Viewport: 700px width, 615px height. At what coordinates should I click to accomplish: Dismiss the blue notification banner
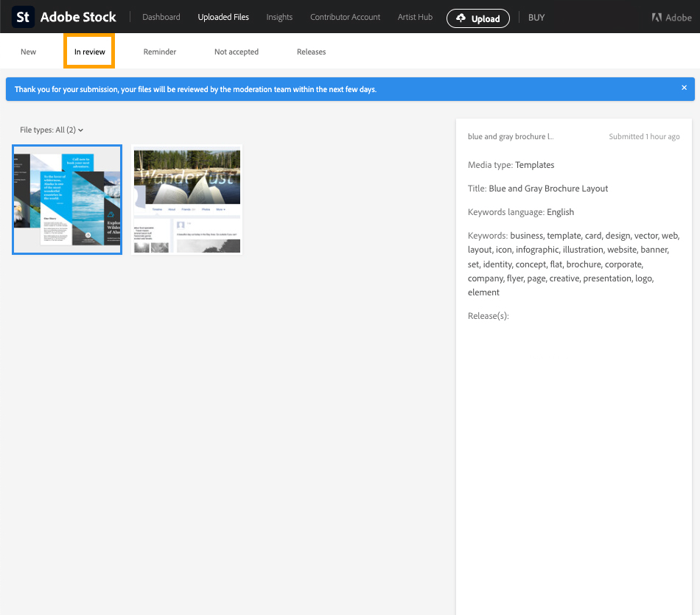[684, 88]
